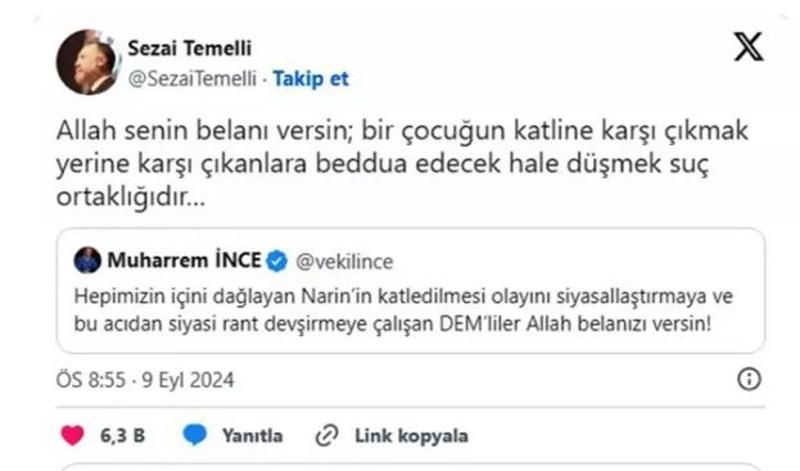Select Link kopyala to copy link

pos(411,436)
